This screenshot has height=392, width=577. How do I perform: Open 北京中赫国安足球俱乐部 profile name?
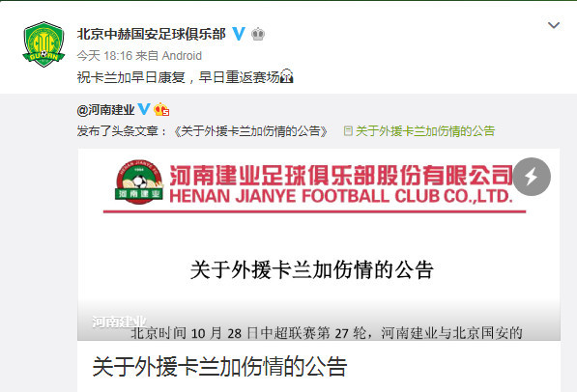tap(151, 34)
